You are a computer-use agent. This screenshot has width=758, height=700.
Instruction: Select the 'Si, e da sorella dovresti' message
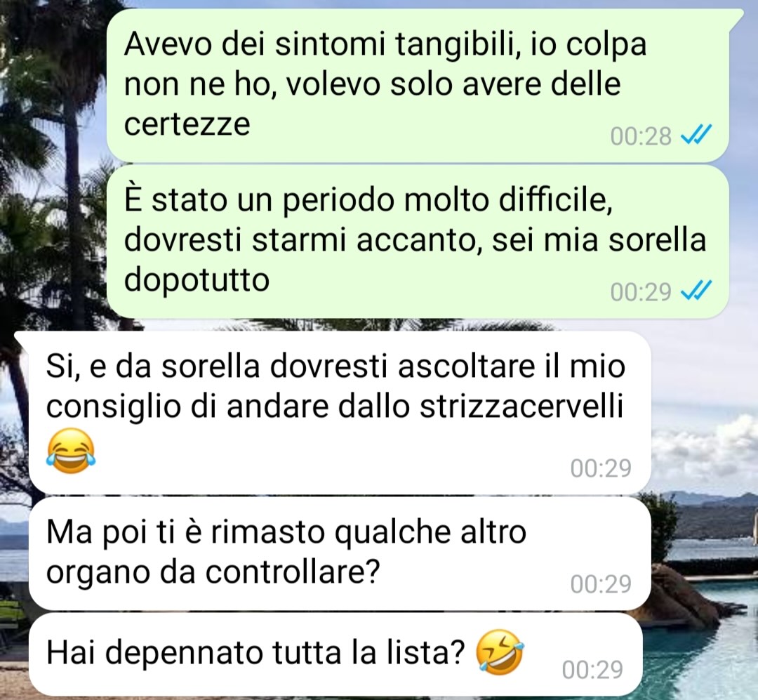coord(340,413)
